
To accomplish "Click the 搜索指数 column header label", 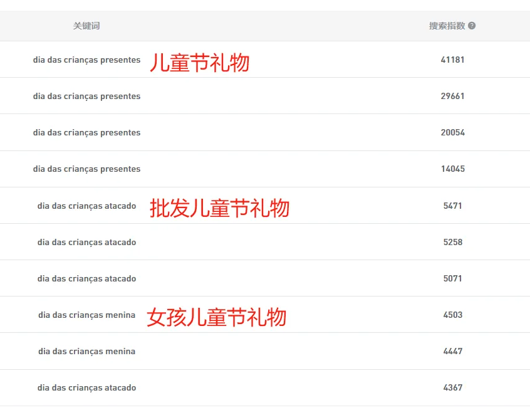I will pos(447,26).
